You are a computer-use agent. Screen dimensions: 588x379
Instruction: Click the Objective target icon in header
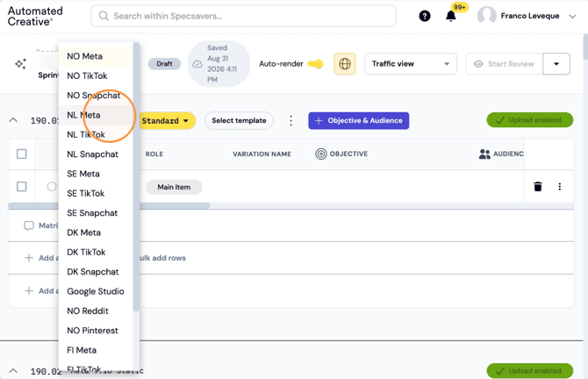(x=321, y=154)
